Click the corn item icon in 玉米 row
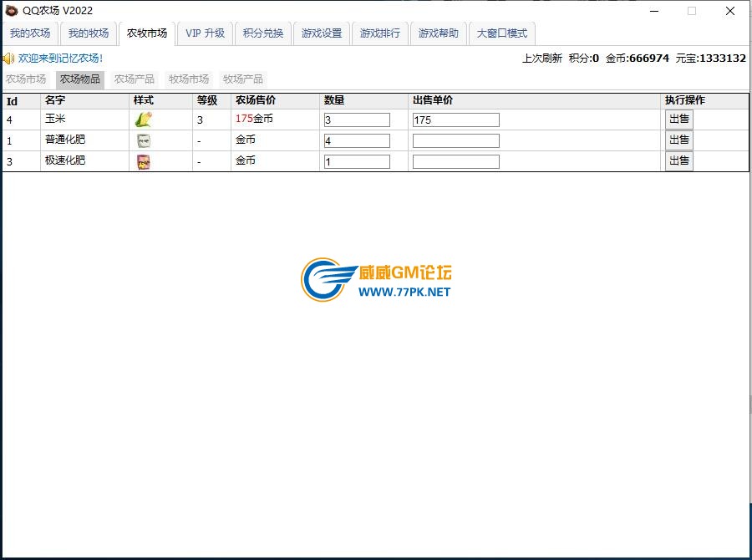The height and width of the screenshot is (560, 752). point(144,120)
